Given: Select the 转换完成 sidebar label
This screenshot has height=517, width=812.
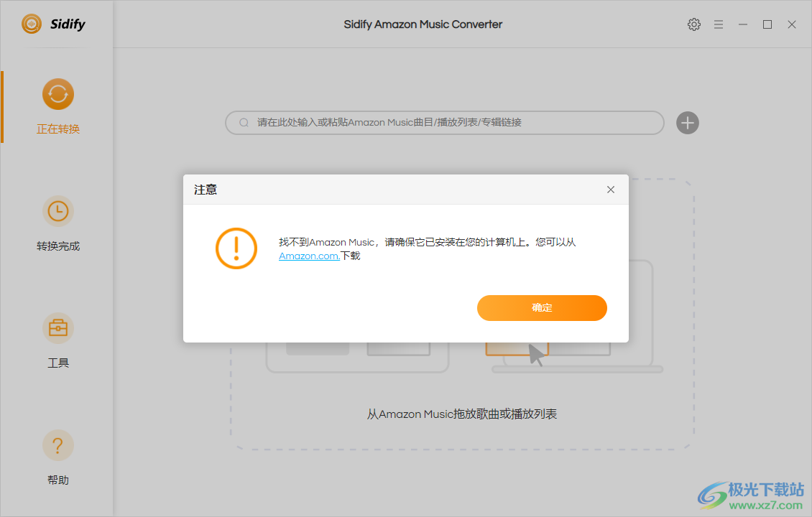Looking at the screenshot, I should 58,246.
